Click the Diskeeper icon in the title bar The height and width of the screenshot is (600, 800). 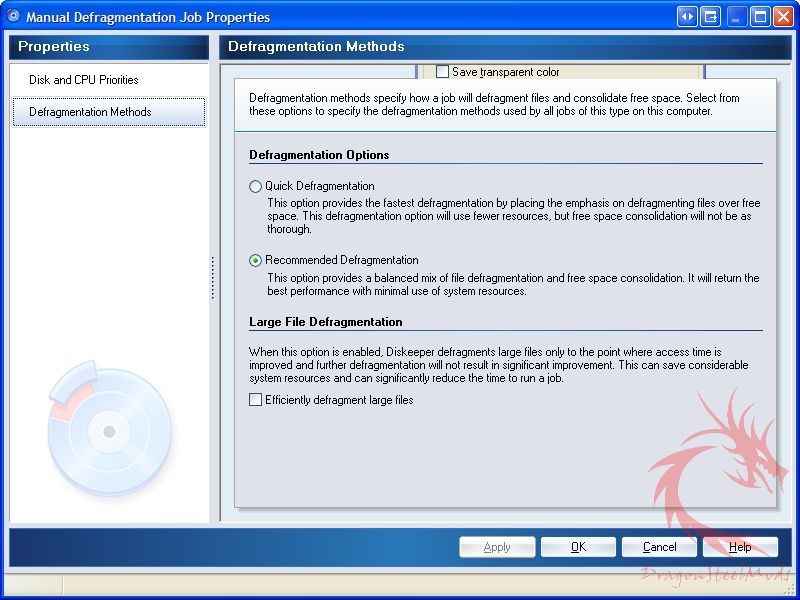(x=13, y=16)
